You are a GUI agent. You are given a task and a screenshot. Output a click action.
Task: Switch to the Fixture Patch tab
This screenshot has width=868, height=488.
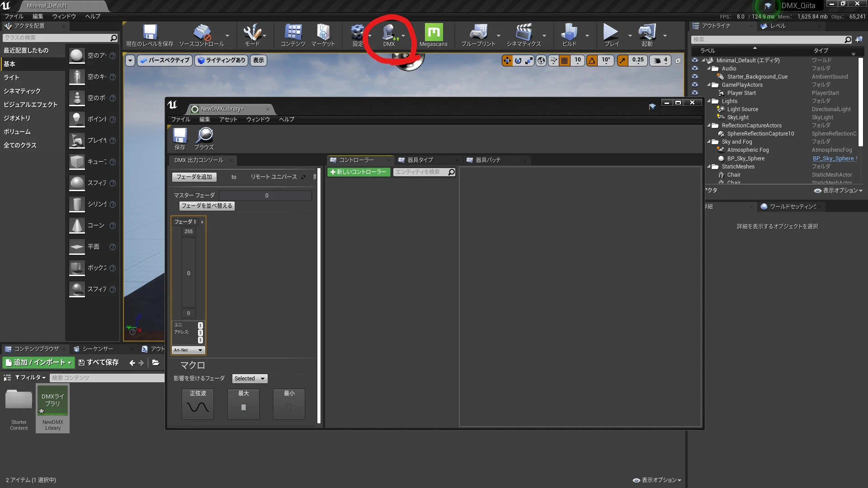coord(488,160)
